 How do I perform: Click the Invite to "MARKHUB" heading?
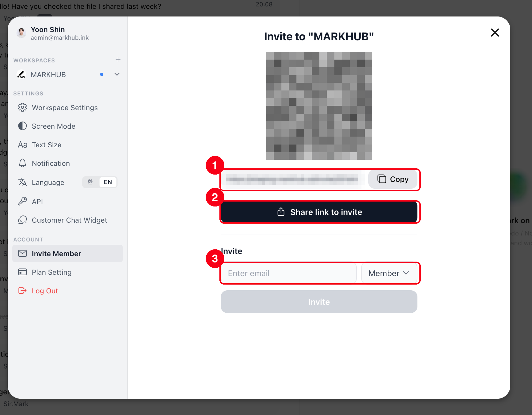(319, 36)
